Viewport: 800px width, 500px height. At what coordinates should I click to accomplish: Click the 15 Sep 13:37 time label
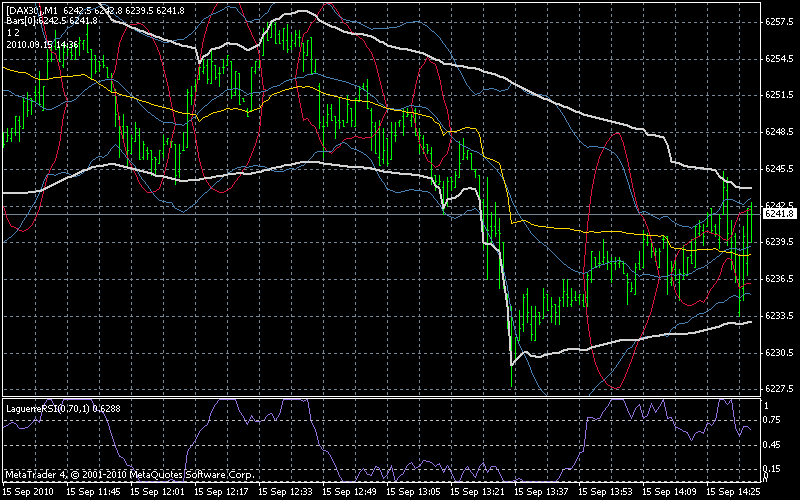(x=542, y=492)
